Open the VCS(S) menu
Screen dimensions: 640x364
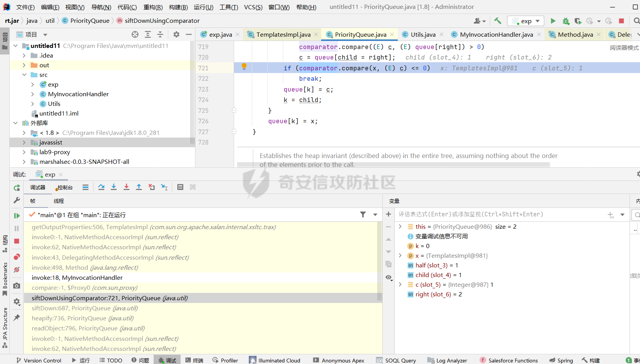253,7
